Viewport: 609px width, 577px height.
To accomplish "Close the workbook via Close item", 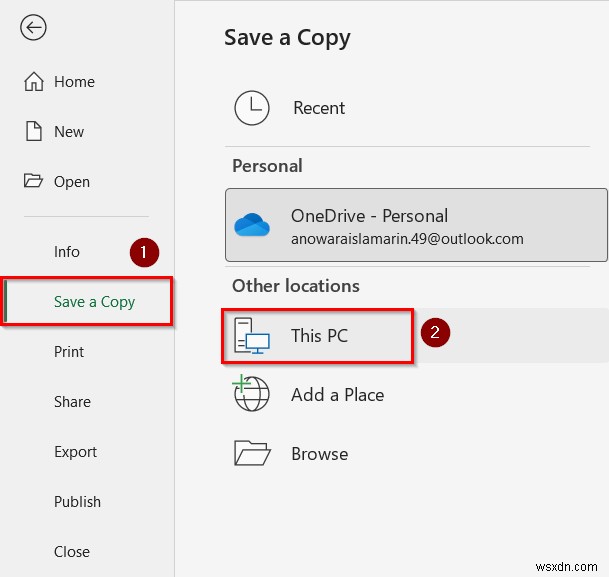I will click(72, 552).
